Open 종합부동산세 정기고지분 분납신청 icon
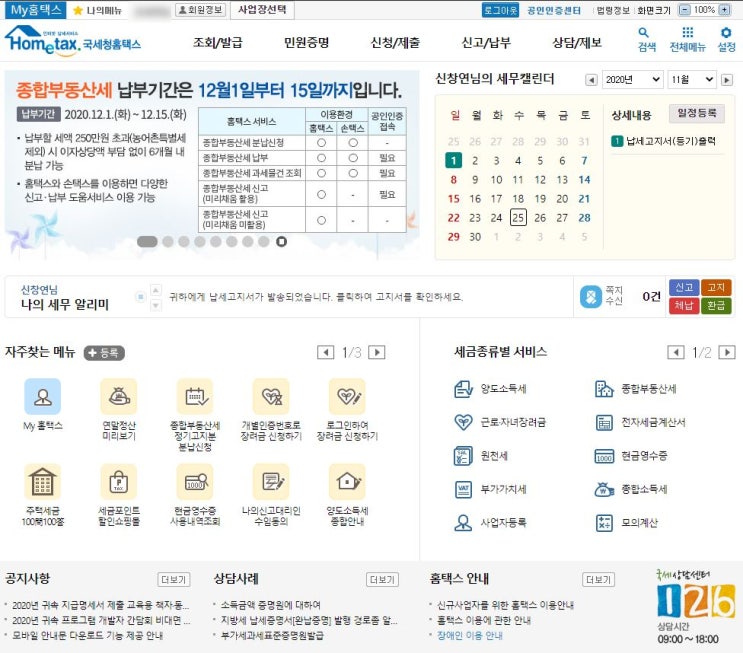Viewport: 743px width, 653px height. [195, 396]
